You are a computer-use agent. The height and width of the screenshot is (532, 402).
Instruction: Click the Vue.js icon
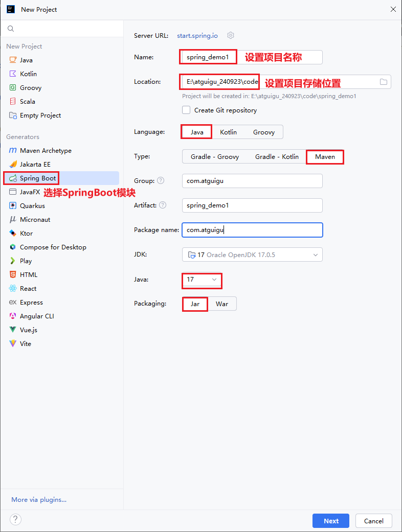[13, 330]
